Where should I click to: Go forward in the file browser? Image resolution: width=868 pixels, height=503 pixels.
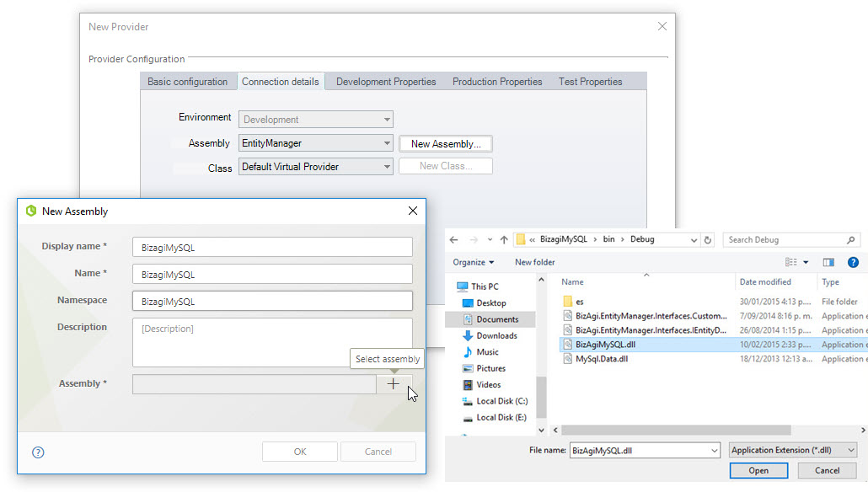[x=474, y=239]
